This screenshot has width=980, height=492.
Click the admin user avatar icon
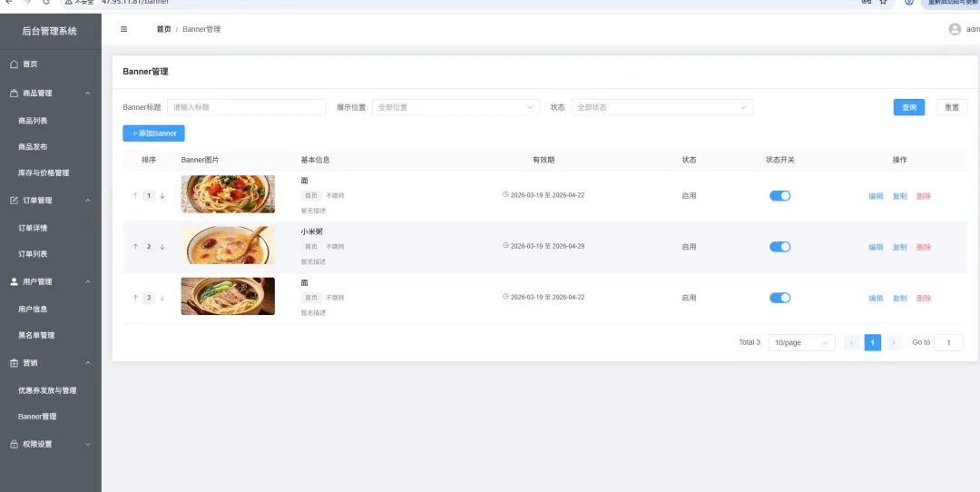(955, 29)
